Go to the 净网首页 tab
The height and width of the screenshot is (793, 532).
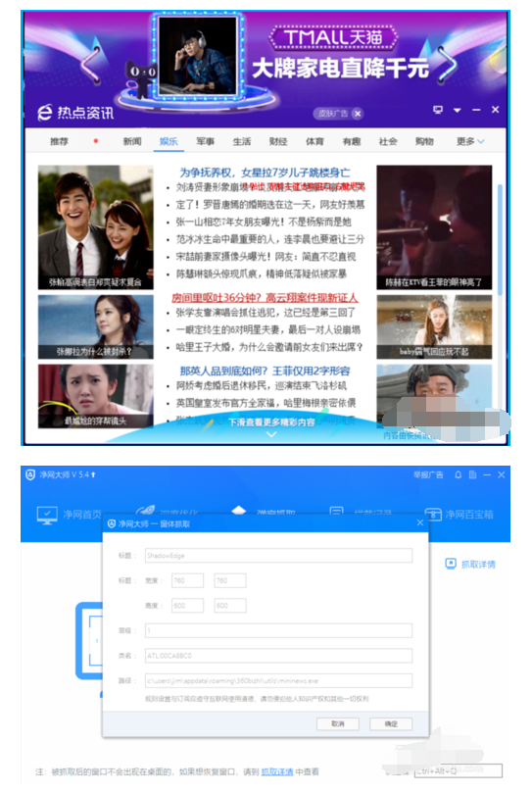point(70,515)
